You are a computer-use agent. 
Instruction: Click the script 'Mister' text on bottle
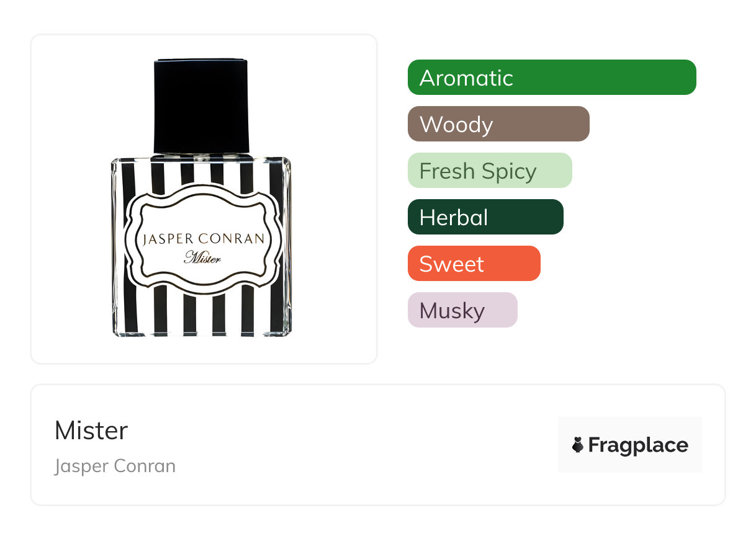202,257
